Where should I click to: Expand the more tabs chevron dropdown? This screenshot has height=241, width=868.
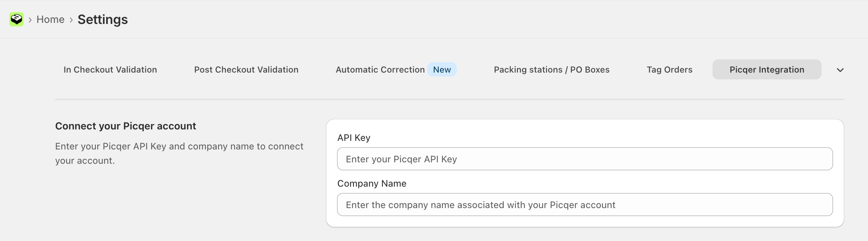(840, 70)
